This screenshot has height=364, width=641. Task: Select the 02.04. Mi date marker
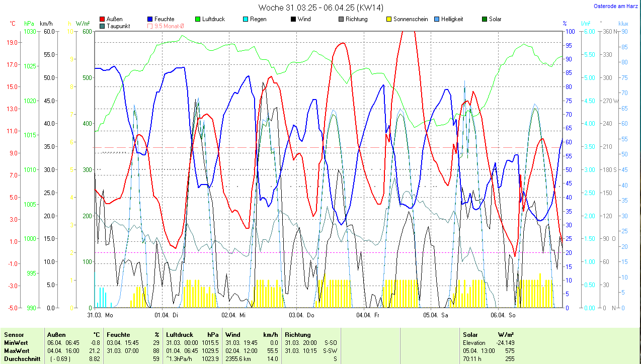[233, 315]
